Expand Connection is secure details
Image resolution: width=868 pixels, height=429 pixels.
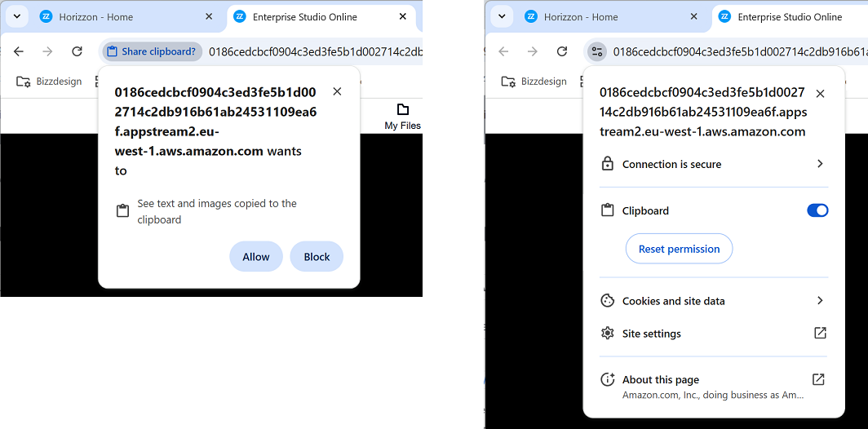click(x=714, y=164)
